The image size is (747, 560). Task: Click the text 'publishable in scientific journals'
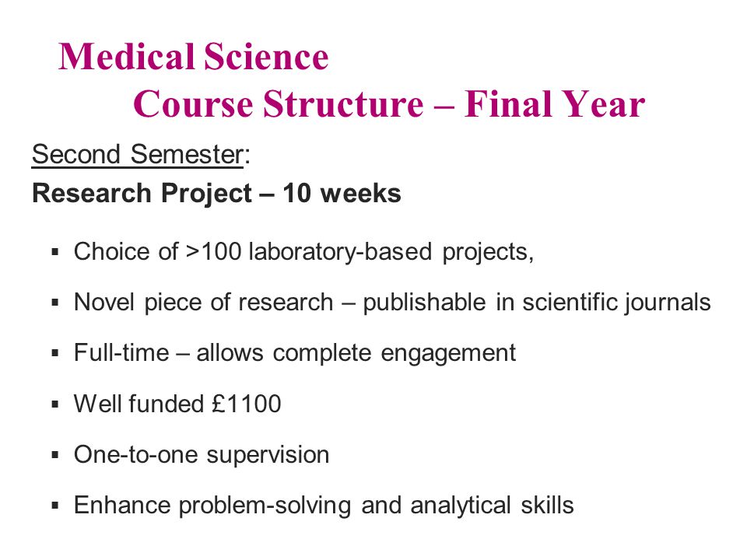[x=537, y=303]
